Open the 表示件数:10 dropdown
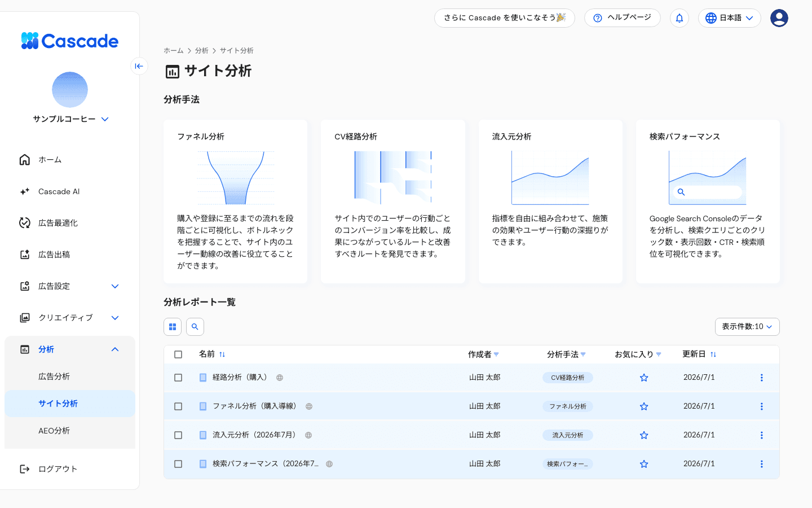The width and height of the screenshot is (812, 508). 747,327
